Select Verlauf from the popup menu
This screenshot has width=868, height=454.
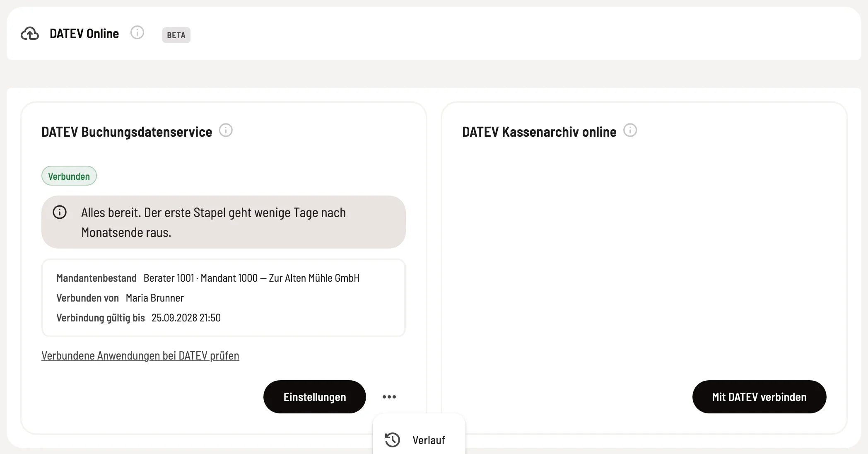[419, 440]
